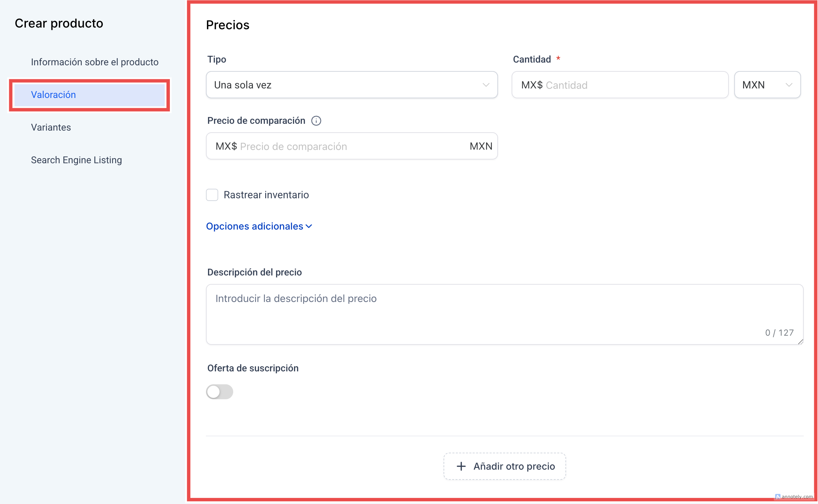
Task: Open the MXN currency dropdown
Action: pos(767,85)
